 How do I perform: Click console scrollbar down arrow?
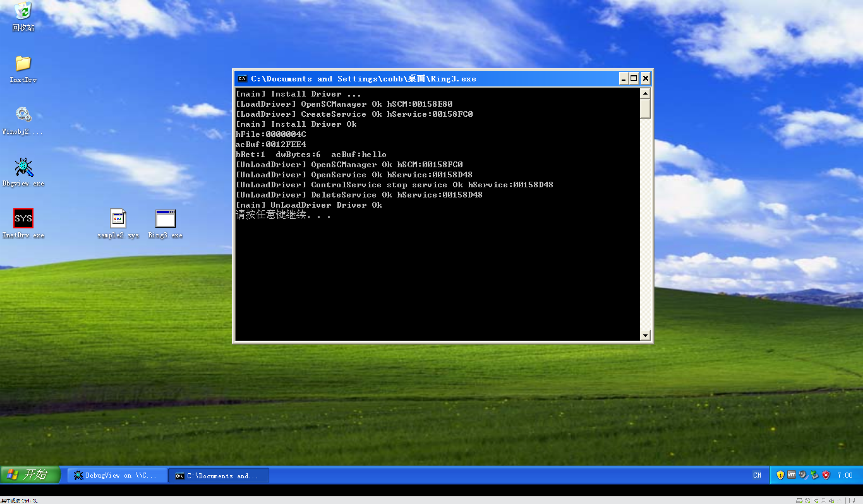(645, 335)
